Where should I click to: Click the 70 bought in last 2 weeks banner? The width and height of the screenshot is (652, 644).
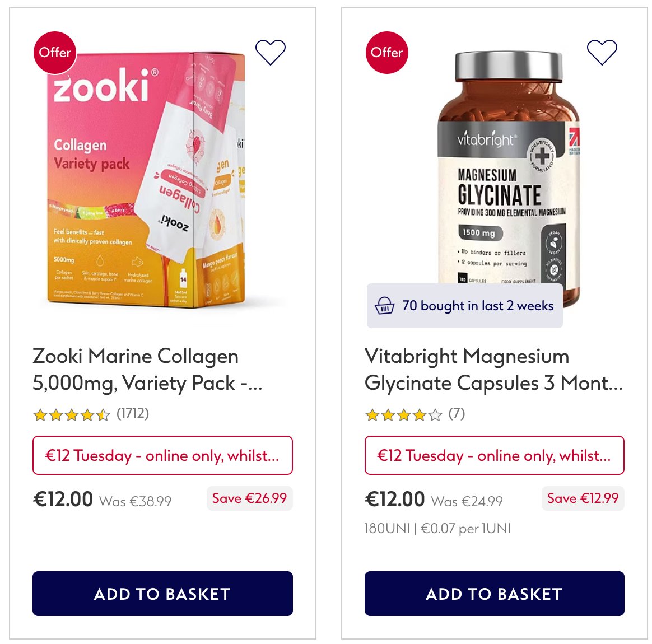click(477, 306)
